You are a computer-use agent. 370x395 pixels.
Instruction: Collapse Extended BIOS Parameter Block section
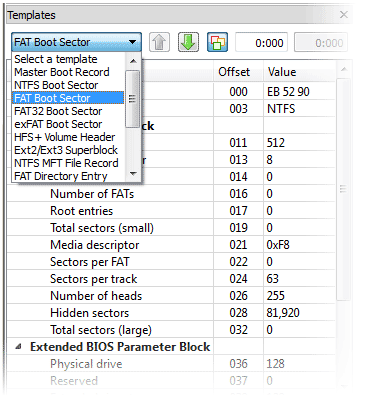tap(19, 347)
